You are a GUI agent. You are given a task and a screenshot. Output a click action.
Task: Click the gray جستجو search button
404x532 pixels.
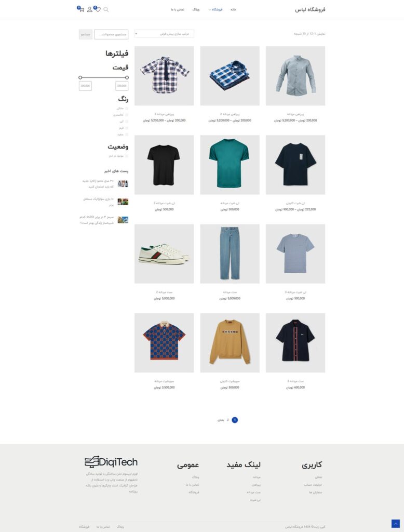tap(86, 34)
